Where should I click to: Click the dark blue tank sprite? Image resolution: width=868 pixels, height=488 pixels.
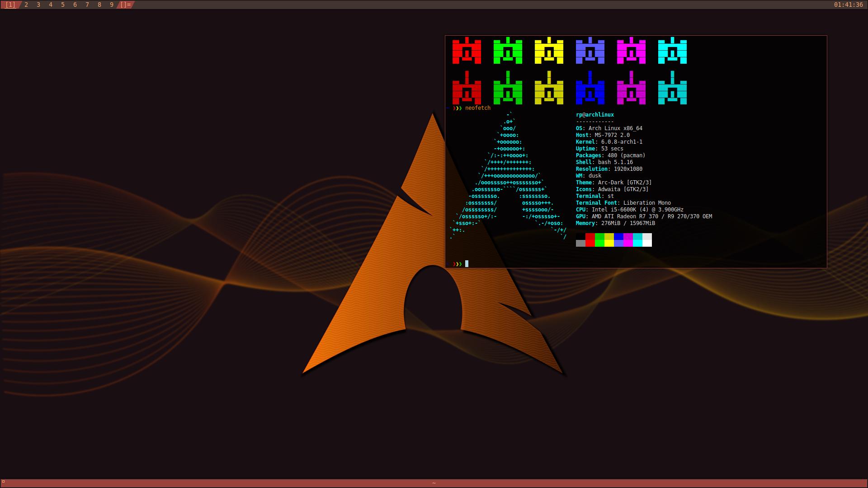pos(590,88)
